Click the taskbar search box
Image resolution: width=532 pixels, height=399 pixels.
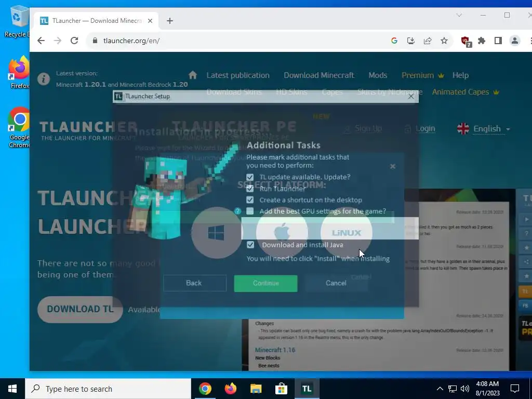(108, 389)
